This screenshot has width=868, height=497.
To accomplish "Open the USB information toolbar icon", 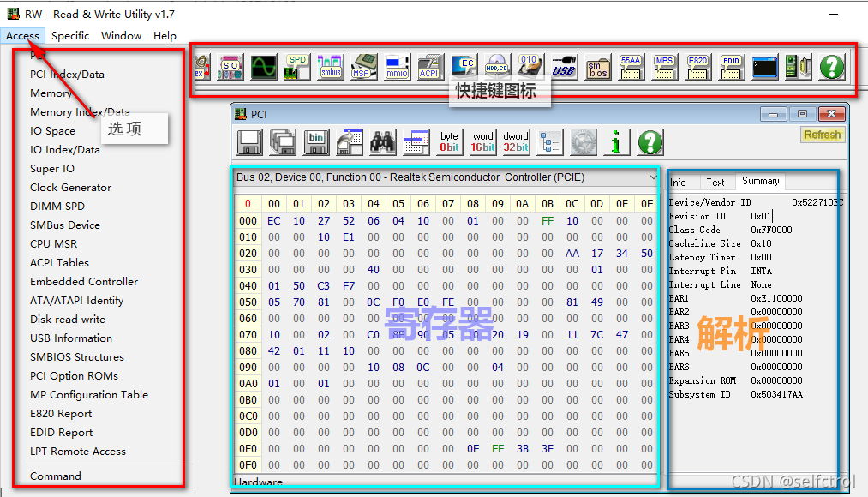I will coord(564,67).
